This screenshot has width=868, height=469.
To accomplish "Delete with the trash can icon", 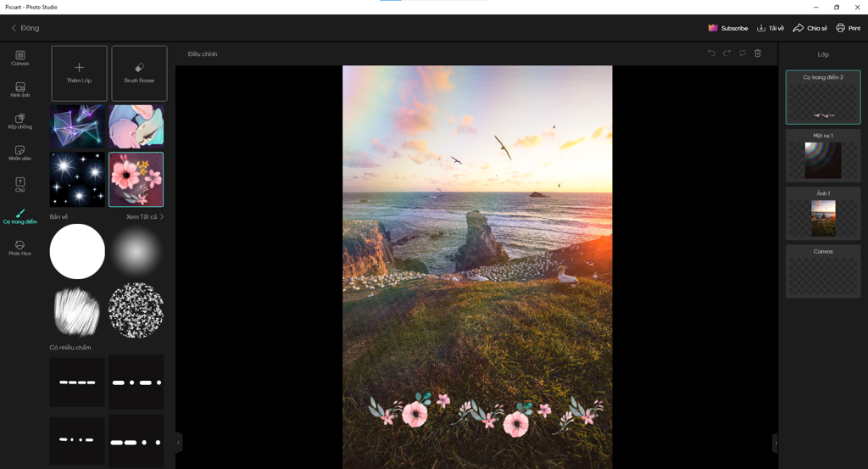I will [x=758, y=53].
